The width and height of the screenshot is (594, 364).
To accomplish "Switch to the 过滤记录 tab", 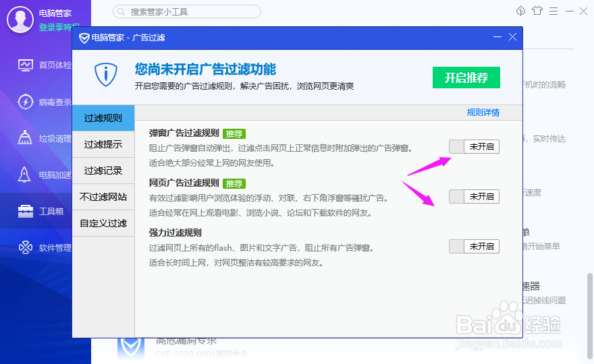I will 103,171.
